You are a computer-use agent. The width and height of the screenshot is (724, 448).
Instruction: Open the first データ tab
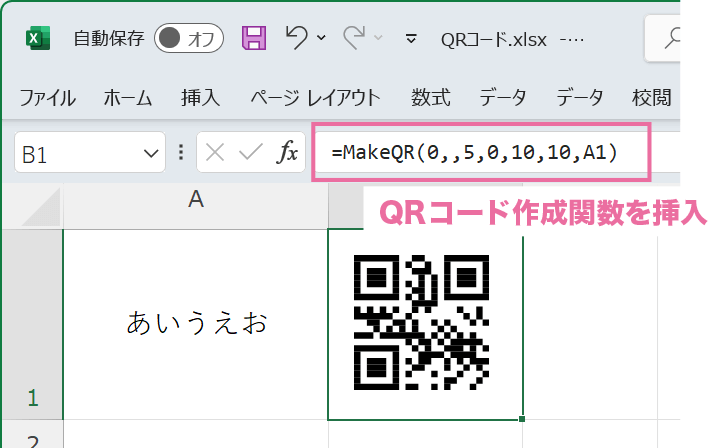click(502, 98)
